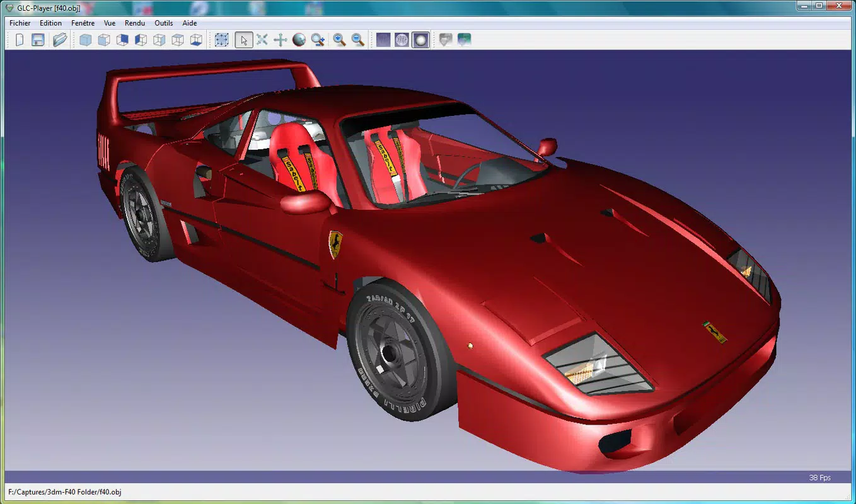856x504 pixels.
Task: Choose the pan cross-arrows tool
Action: tap(281, 40)
